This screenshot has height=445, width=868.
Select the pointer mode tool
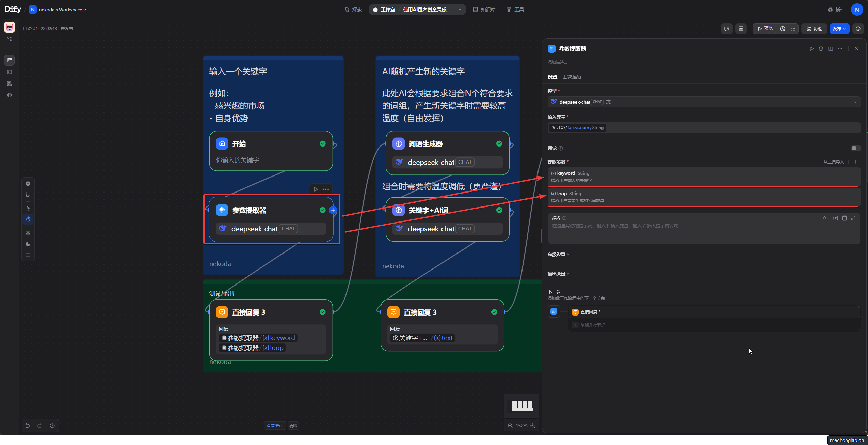[28, 208]
